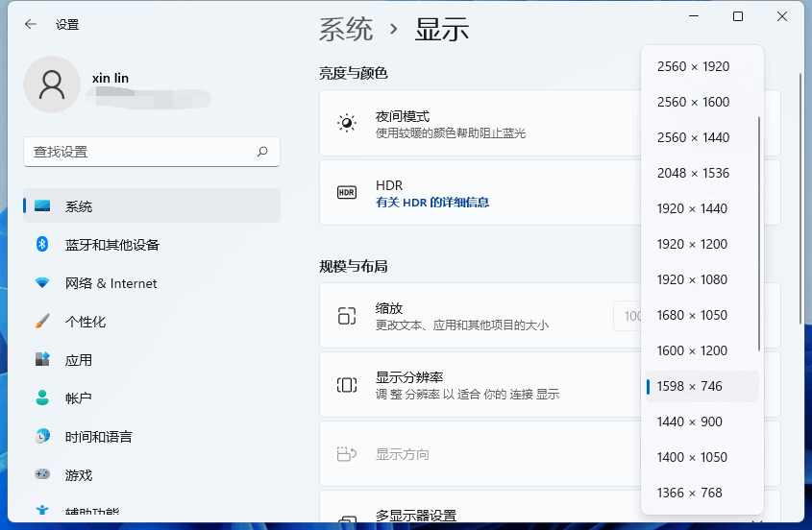Choose 1366 × 768 resolution
Screen dimensions: 812x530
pyautogui.click(x=702, y=493)
